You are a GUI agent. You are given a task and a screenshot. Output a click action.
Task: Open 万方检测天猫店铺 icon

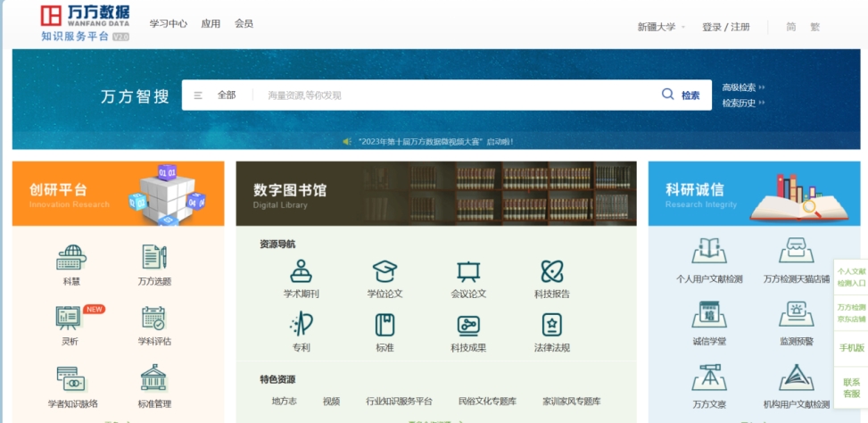pyautogui.click(x=797, y=251)
